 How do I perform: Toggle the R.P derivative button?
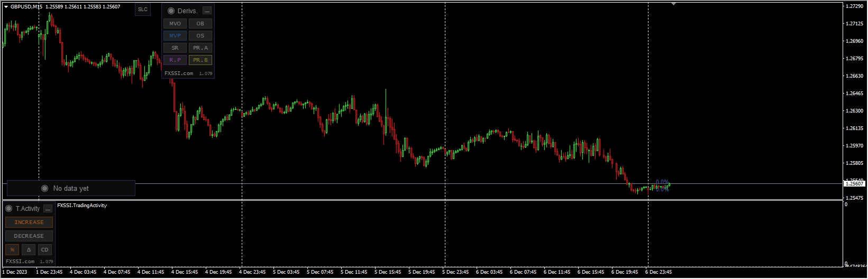coord(175,60)
